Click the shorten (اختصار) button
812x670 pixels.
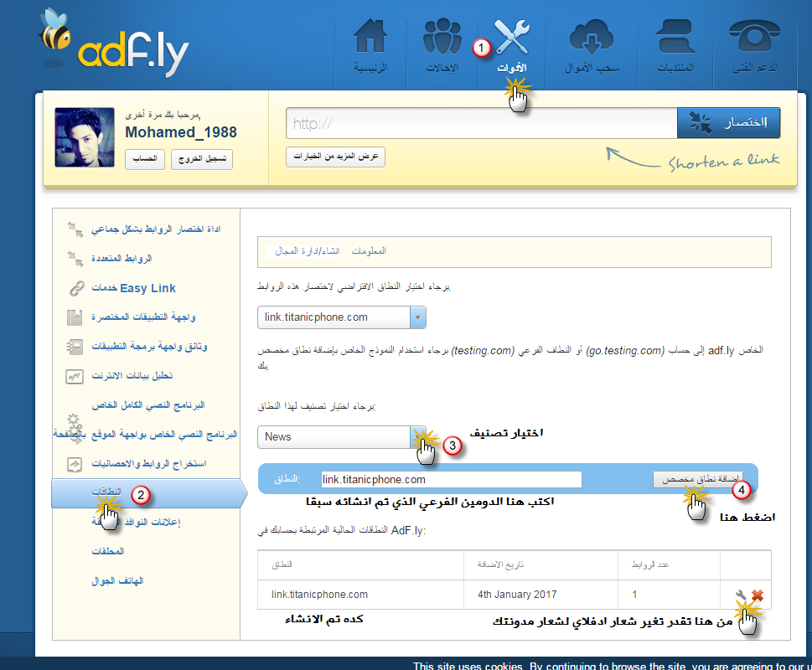click(x=729, y=123)
